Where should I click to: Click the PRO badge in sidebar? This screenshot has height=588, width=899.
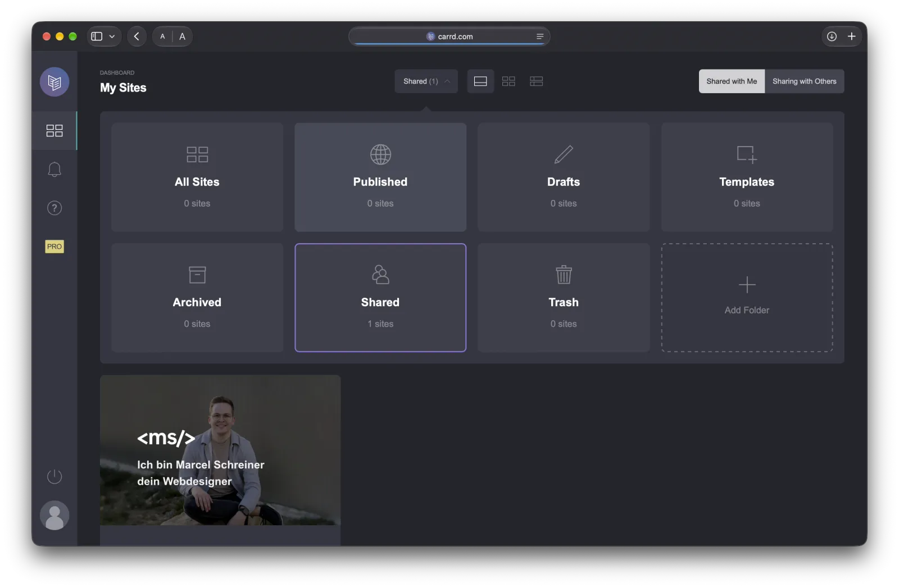[x=55, y=247]
